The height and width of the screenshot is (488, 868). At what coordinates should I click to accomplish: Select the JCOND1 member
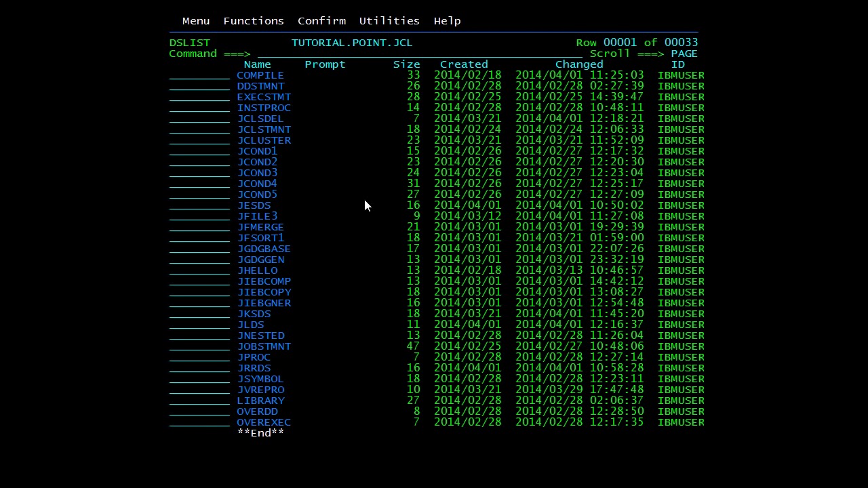pos(257,151)
